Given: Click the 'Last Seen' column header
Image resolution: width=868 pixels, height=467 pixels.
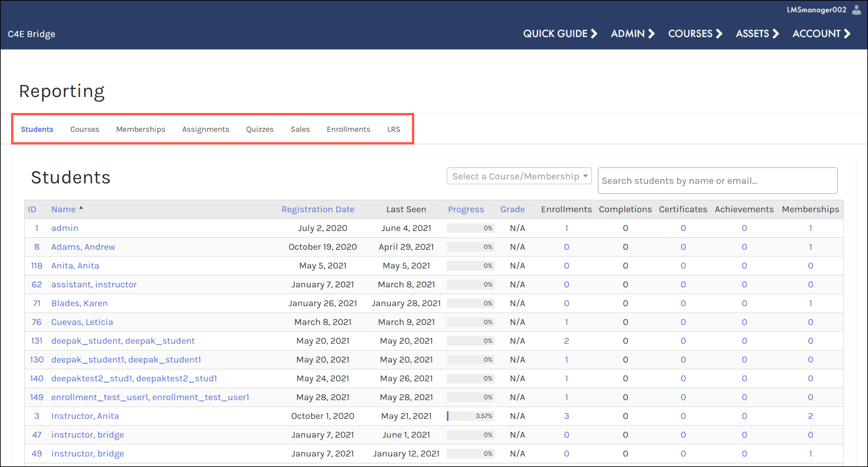Looking at the screenshot, I should point(406,210).
